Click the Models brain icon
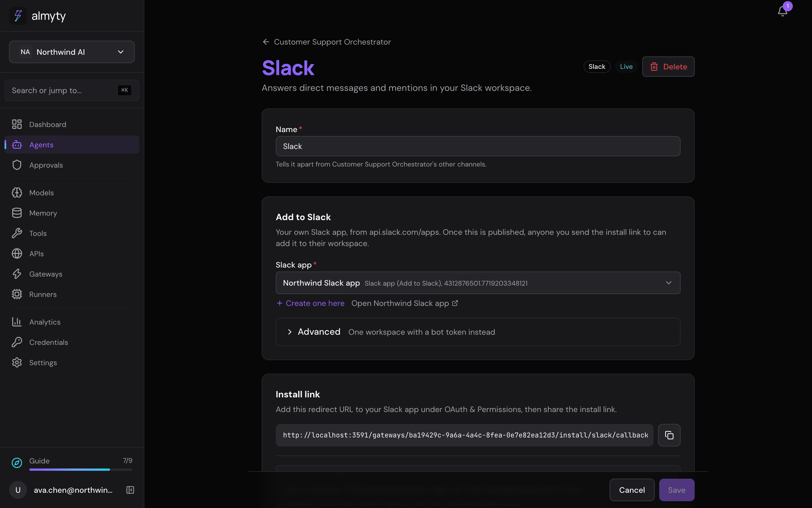Screen dimensions: 812x508 click(17, 192)
